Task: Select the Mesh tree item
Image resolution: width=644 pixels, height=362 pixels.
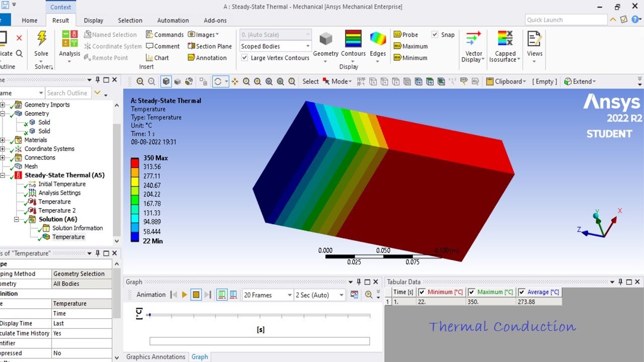Action: coord(31,166)
